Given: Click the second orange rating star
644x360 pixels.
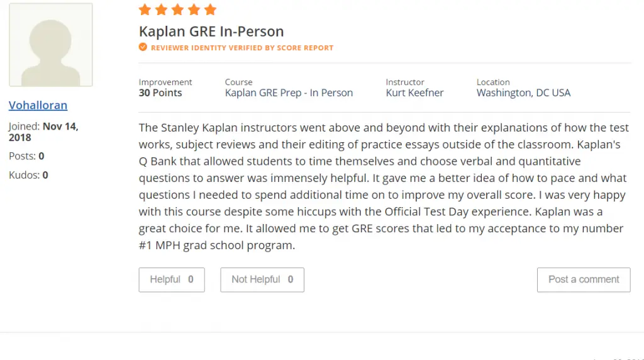Looking at the screenshot, I should pyautogui.click(x=162, y=9).
